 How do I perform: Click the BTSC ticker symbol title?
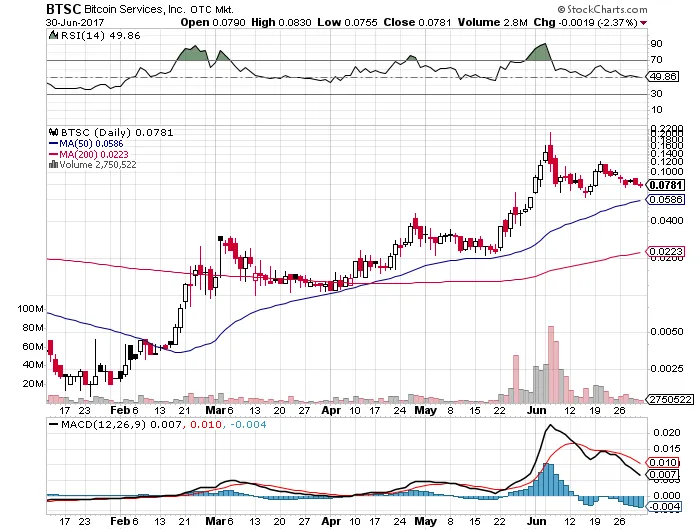[64, 8]
